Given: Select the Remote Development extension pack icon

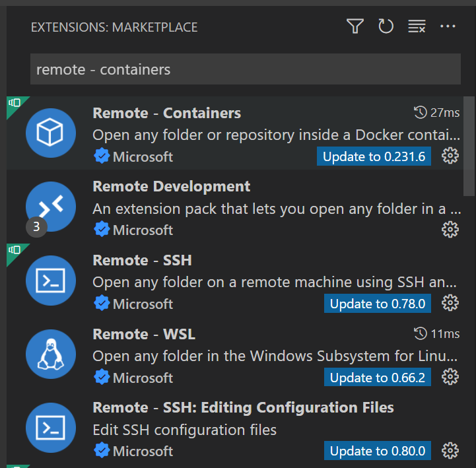Looking at the screenshot, I should point(51,207).
